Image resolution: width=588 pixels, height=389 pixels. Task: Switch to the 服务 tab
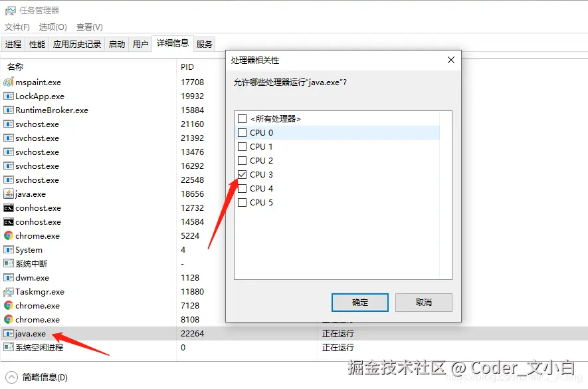tap(204, 45)
